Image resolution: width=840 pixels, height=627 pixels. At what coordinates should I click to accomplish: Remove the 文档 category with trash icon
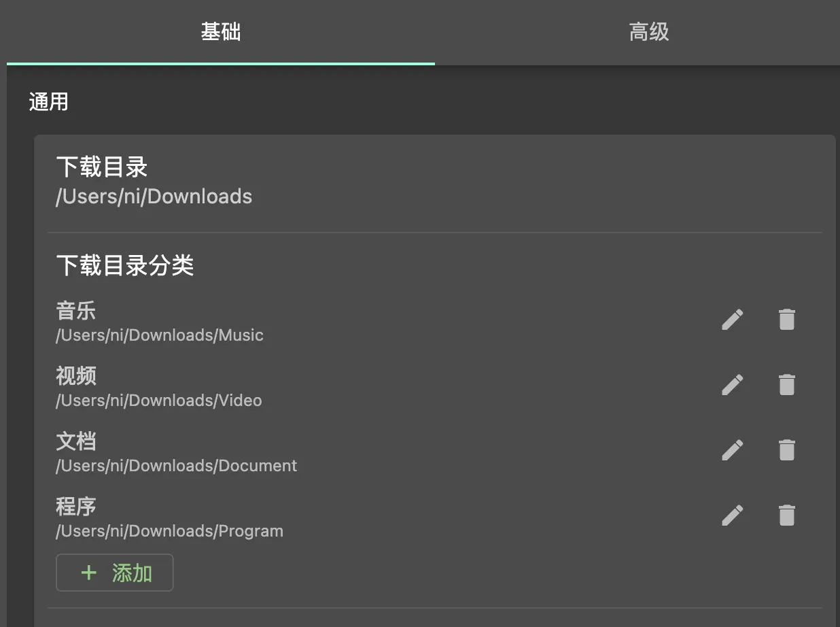coord(786,450)
